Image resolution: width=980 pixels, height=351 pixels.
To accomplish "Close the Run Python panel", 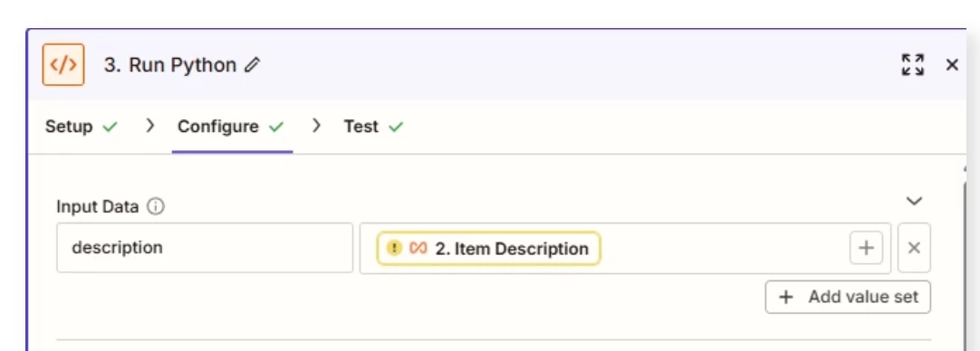I will [952, 65].
